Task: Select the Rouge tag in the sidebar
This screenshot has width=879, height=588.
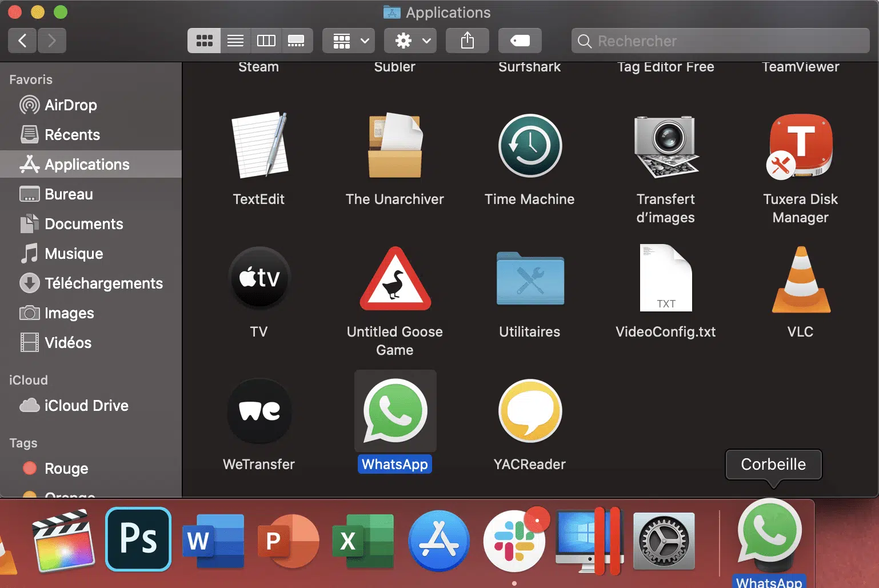Action: pos(91,469)
